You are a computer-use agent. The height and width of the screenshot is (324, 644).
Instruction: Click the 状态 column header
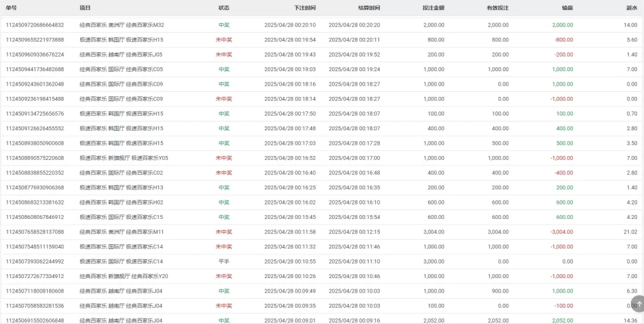[224, 8]
